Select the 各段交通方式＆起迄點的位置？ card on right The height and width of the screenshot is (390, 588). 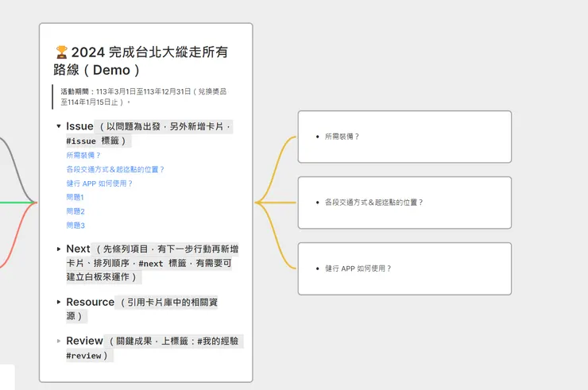404,203
